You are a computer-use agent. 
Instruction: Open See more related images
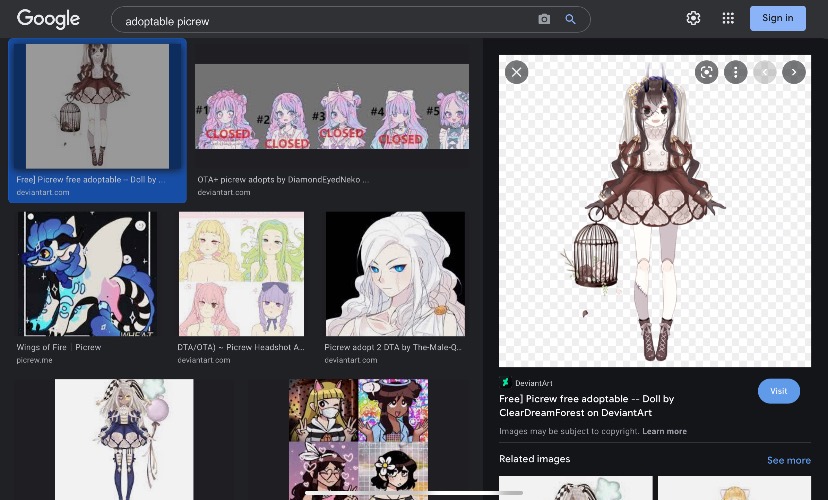pos(788,460)
